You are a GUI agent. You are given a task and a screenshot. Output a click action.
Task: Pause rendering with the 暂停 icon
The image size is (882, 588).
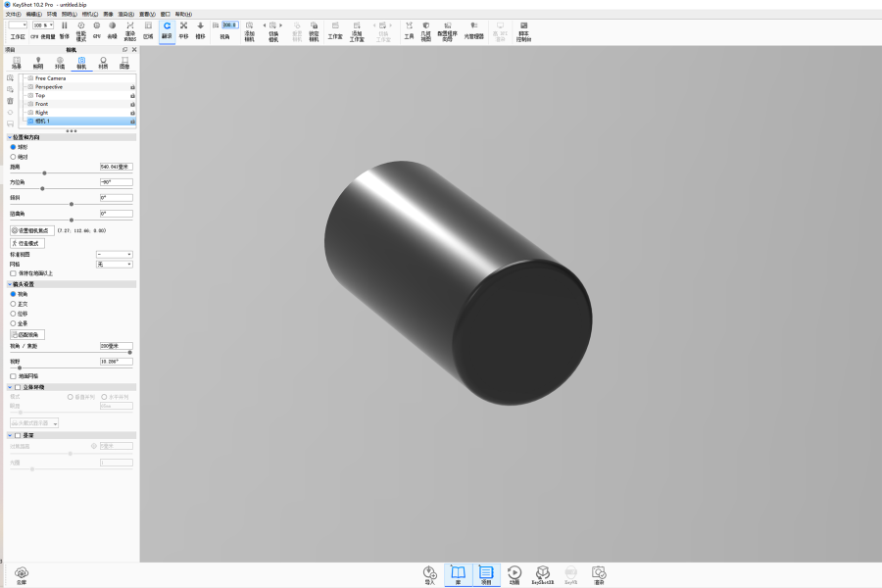pyautogui.click(x=65, y=28)
